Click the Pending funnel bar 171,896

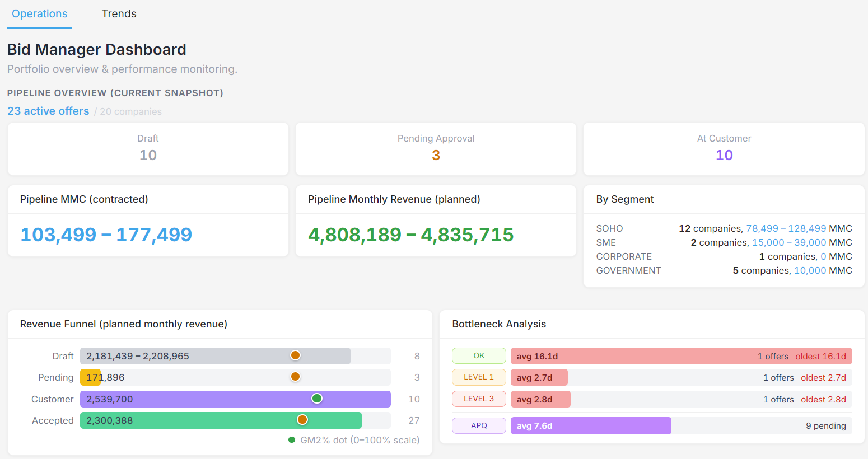point(90,377)
